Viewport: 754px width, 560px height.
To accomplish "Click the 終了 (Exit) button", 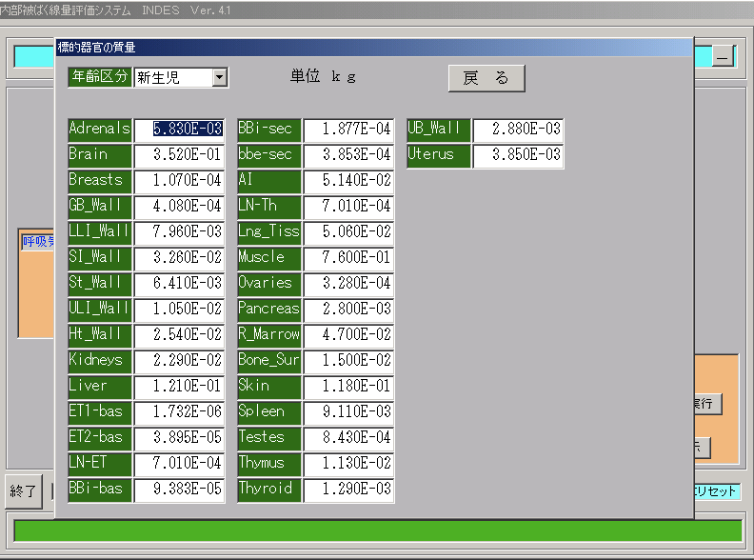I will click(23, 490).
